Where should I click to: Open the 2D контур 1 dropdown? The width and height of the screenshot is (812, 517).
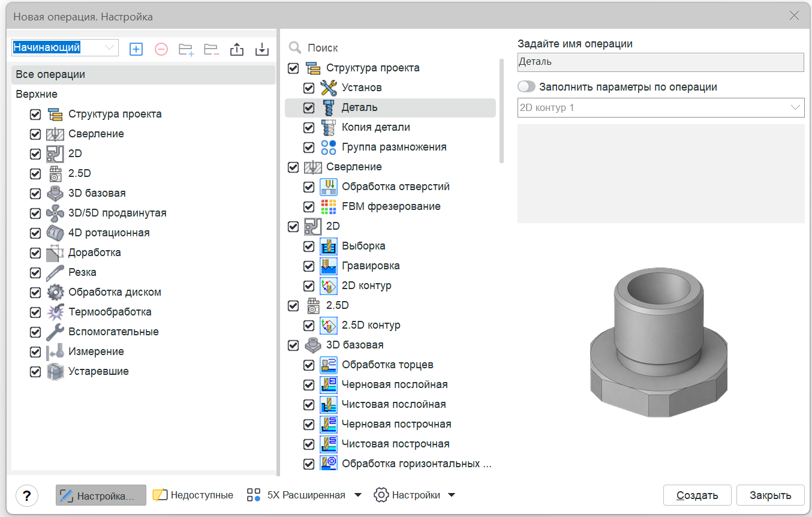pos(661,108)
